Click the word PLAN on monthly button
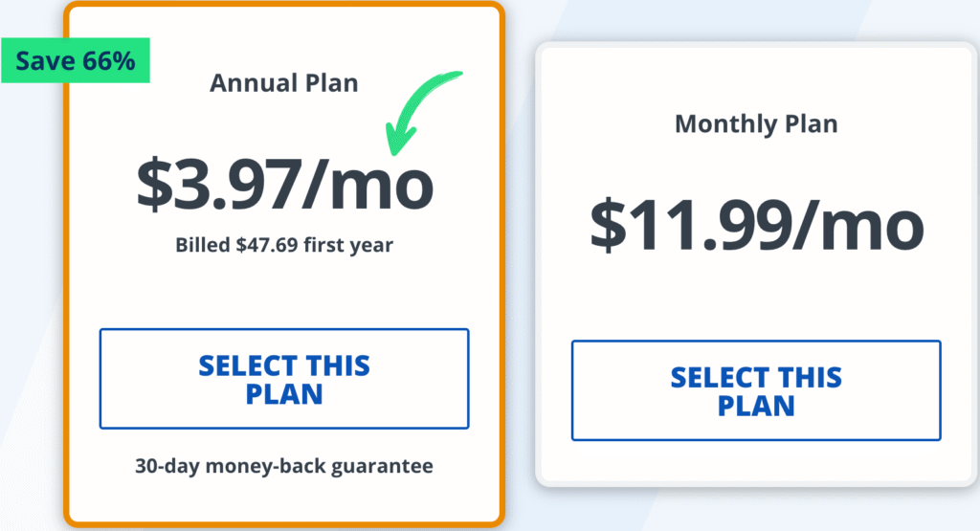980x531 pixels. point(756,405)
